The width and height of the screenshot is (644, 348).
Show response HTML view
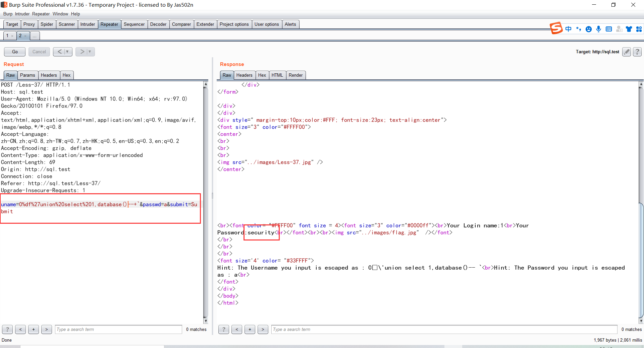[x=277, y=75]
